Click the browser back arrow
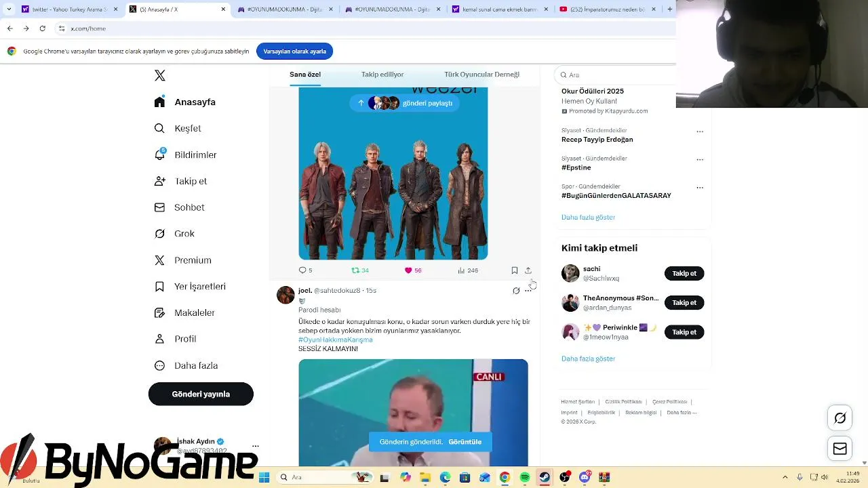 pyautogui.click(x=9, y=28)
